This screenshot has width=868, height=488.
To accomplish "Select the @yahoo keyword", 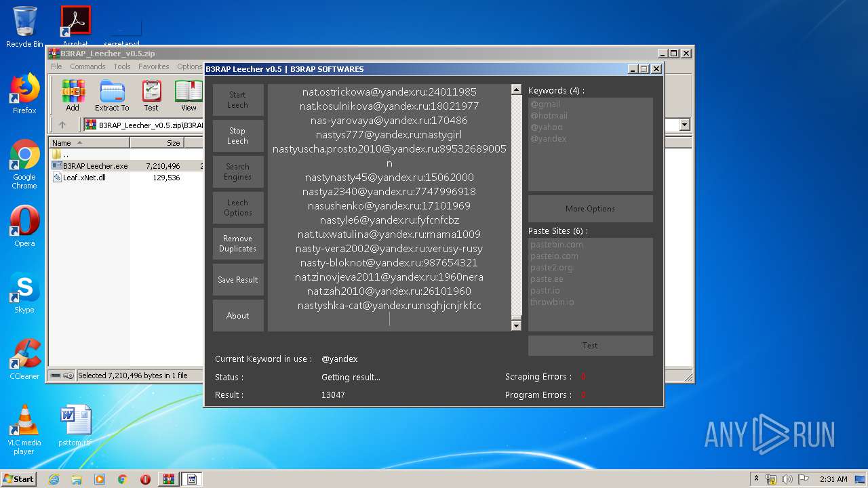I will pos(547,127).
